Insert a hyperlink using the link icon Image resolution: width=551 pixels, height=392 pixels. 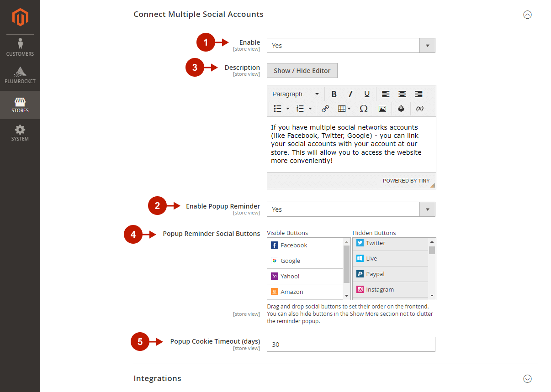coord(325,109)
